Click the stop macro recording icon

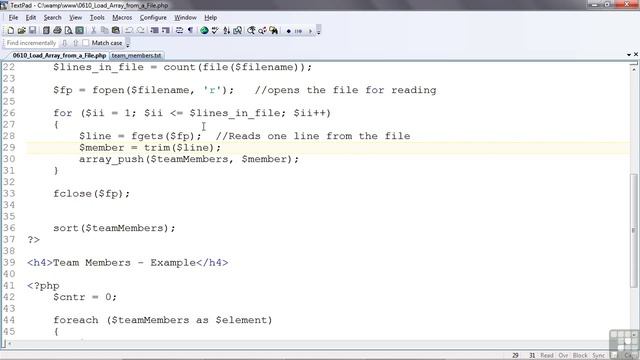coord(298,31)
